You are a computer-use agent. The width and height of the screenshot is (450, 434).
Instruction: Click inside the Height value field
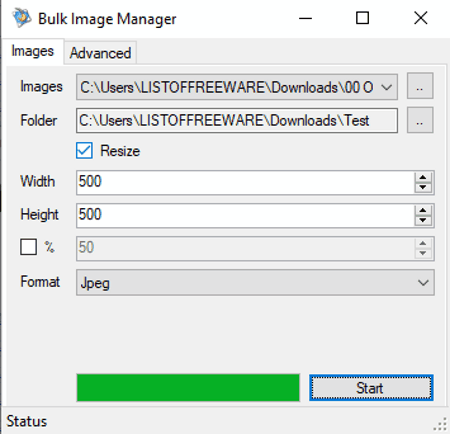pos(245,215)
